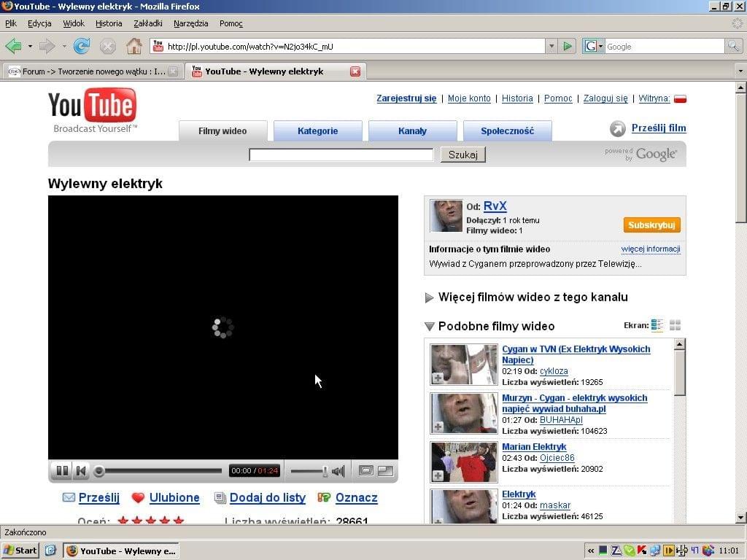The height and width of the screenshot is (560, 747).
Task: Open the list all tabs dropdown
Action: coord(740,71)
